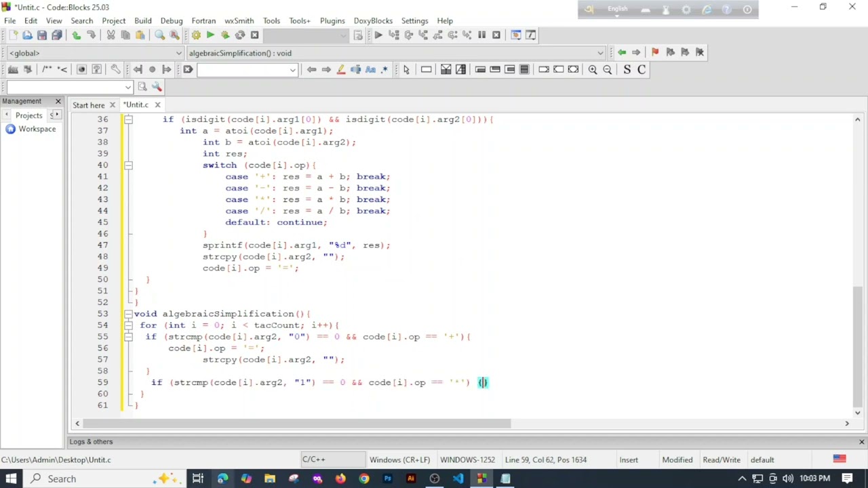Paste from clipboard with the paste icon
Image resolution: width=868 pixels, height=488 pixels.
(x=140, y=35)
